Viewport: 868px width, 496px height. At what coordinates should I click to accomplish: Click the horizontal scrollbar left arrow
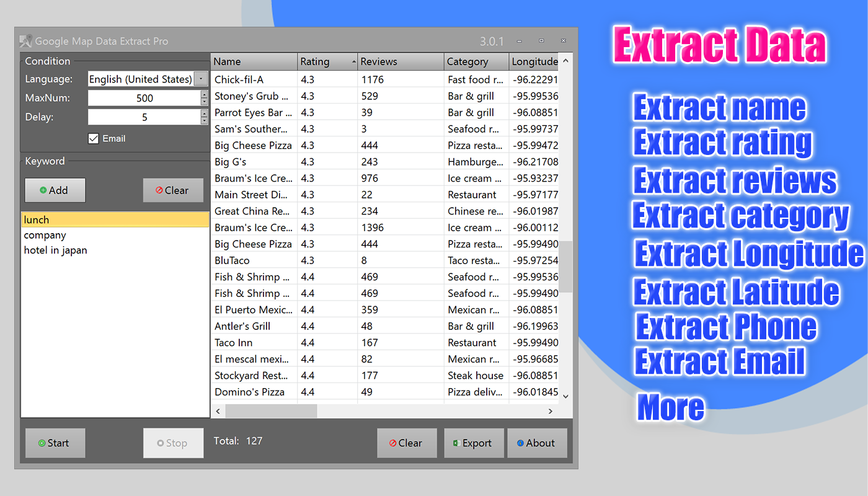pos(218,411)
